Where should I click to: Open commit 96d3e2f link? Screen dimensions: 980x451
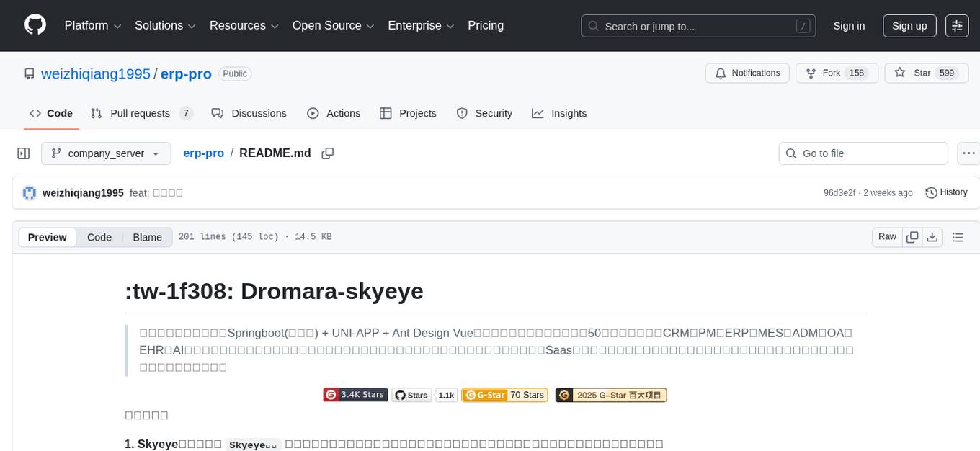pyautogui.click(x=839, y=193)
